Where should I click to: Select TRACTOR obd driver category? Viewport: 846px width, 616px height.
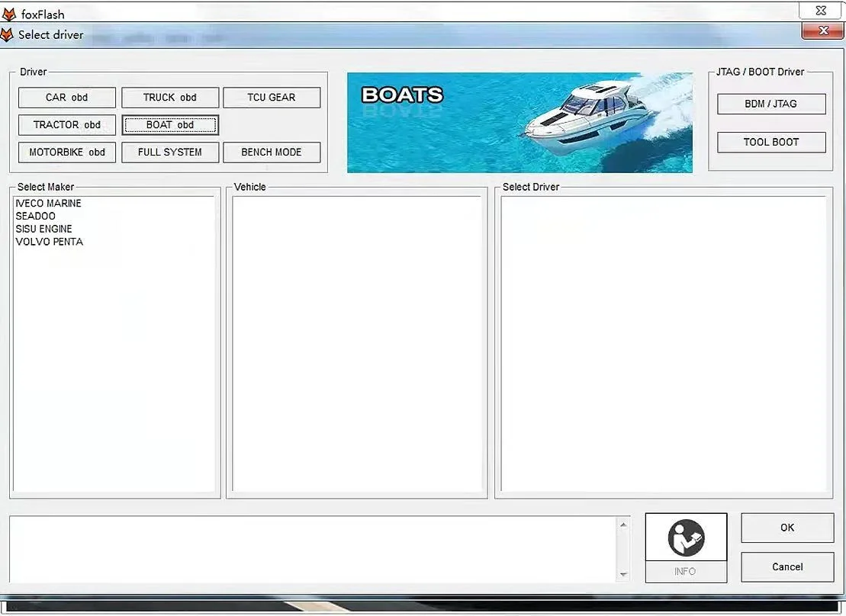[67, 125]
